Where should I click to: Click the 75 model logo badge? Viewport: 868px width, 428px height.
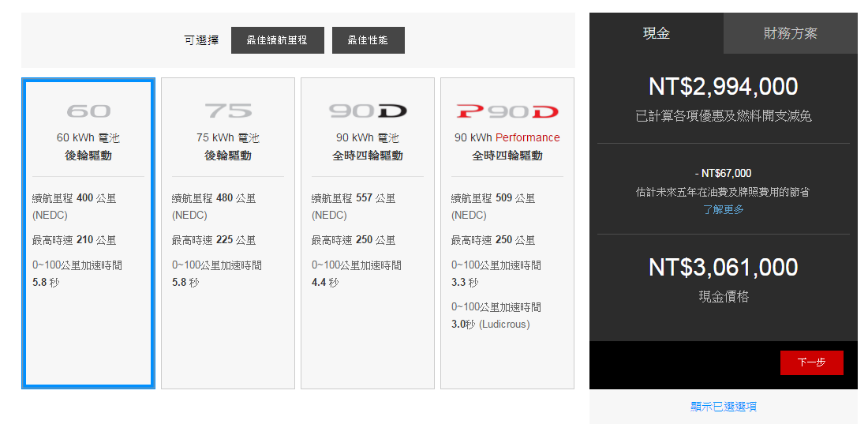tap(228, 111)
